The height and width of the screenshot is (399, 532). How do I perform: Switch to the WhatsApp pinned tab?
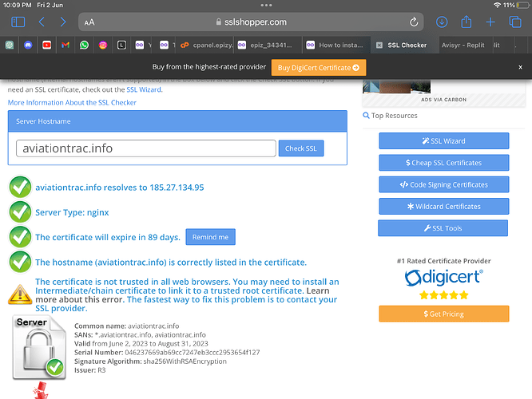pyautogui.click(x=84, y=45)
